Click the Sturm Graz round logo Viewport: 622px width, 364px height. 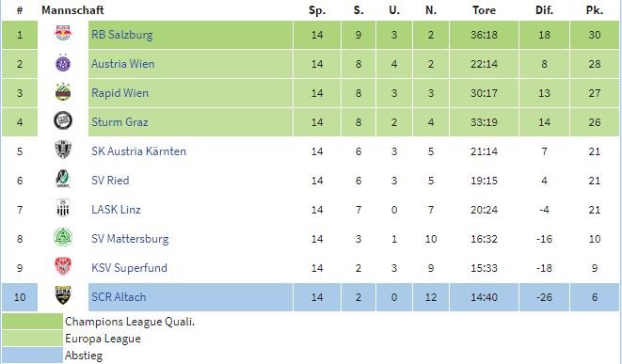[63, 121]
